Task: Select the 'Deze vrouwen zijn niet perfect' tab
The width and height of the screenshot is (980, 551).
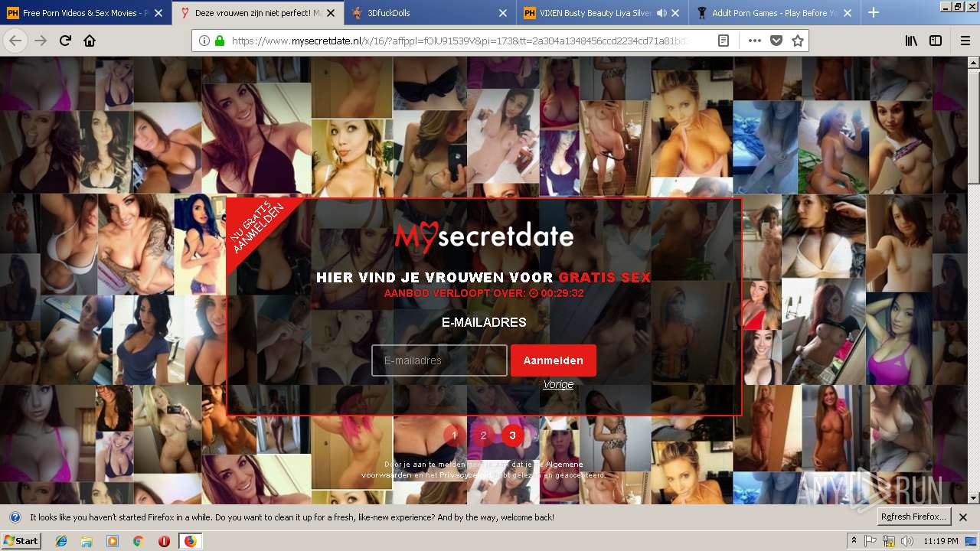Action: pyautogui.click(x=258, y=13)
